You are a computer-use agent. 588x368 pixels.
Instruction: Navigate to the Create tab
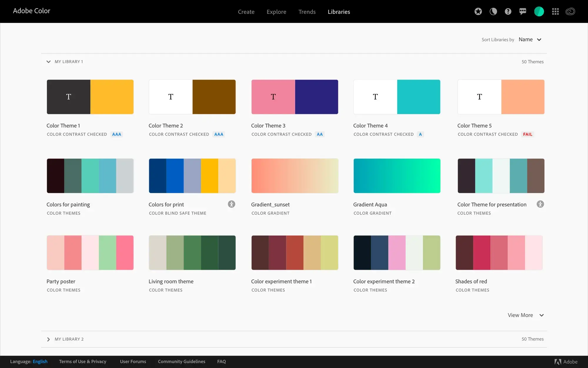tap(246, 11)
